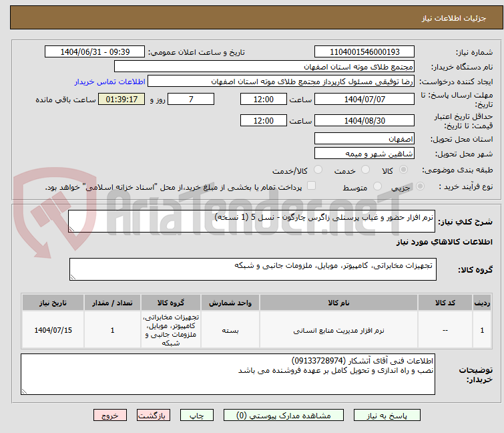Click the شماره نیاز field 1104001546000193
The height and width of the screenshot is (433, 504).
click(x=364, y=52)
